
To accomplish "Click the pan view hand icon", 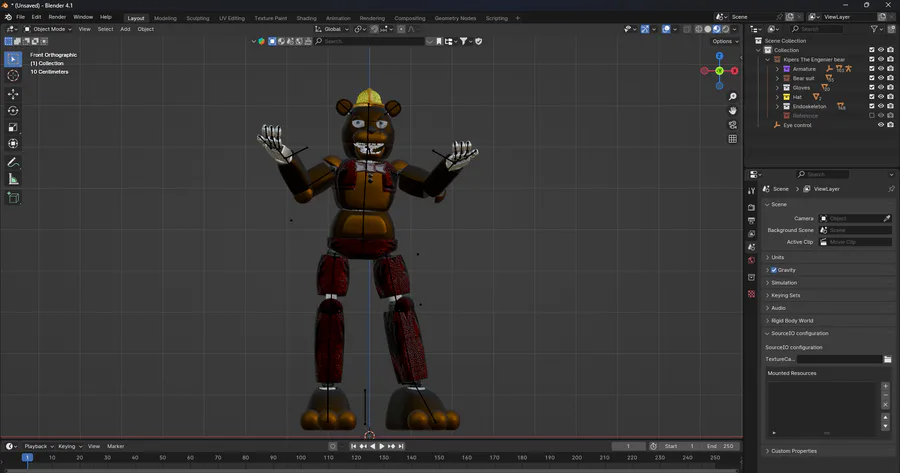I will click(x=732, y=111).
